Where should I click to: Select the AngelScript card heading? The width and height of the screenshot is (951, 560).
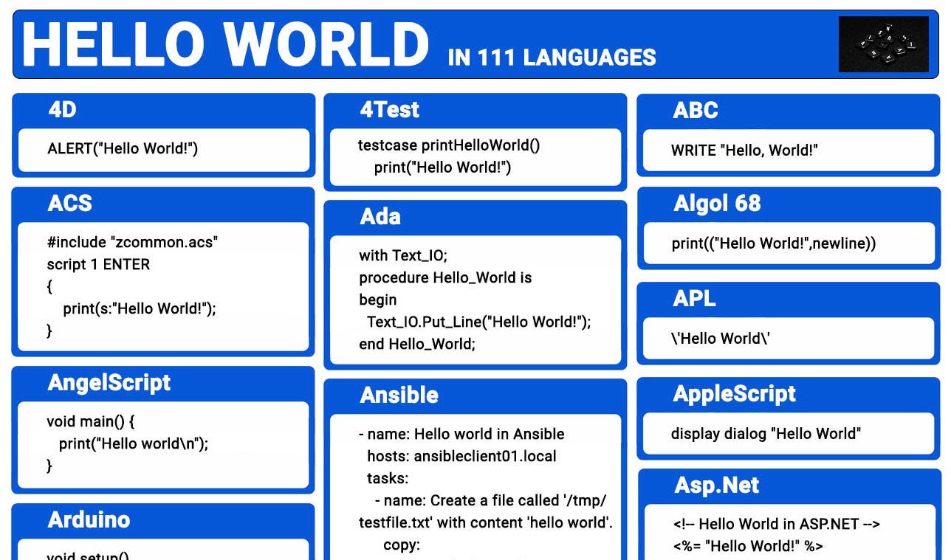click(x=109, y=383)
